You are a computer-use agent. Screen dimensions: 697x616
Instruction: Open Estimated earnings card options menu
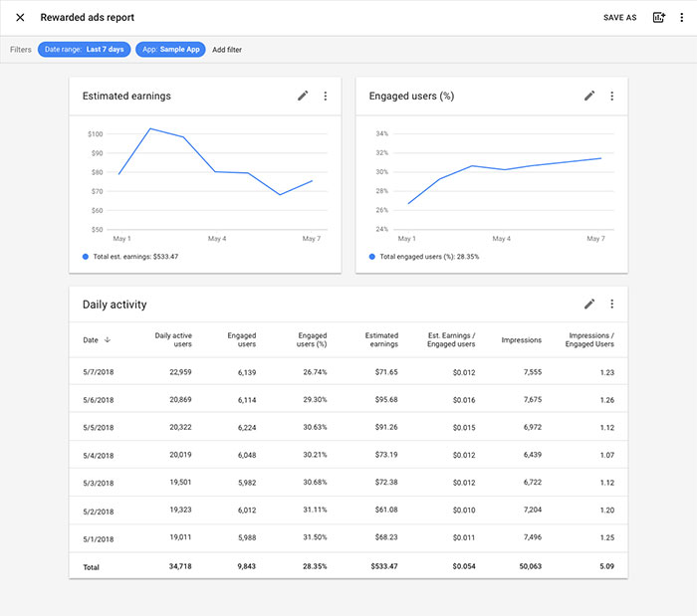click(x=326, y=96)
